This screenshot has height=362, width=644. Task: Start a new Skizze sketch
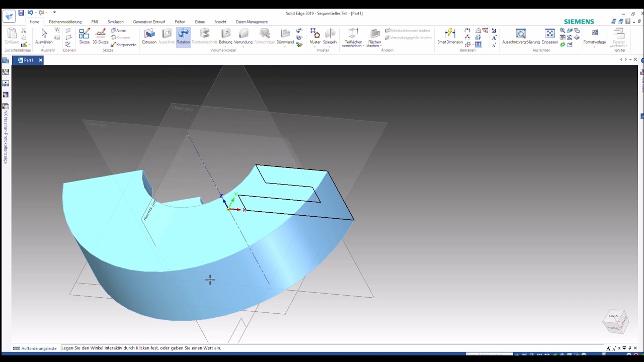tap(84, 36)
